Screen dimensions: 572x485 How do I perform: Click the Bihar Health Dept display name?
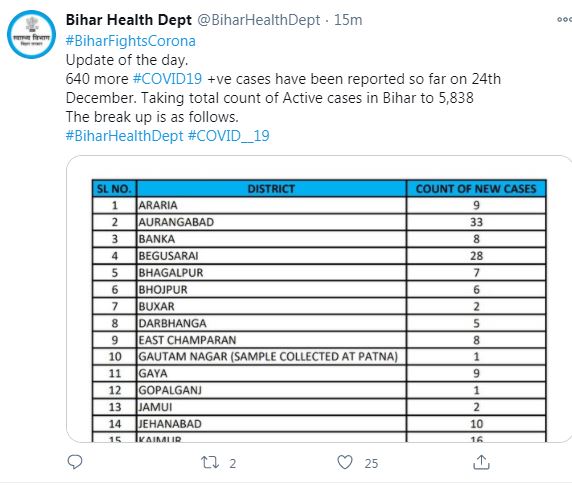(x=129, y=20)
